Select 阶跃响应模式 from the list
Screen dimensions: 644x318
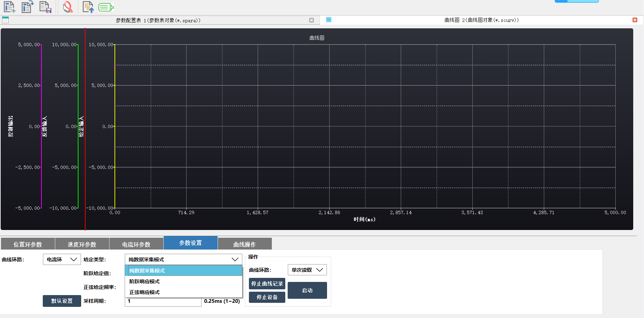coord(144,282)
